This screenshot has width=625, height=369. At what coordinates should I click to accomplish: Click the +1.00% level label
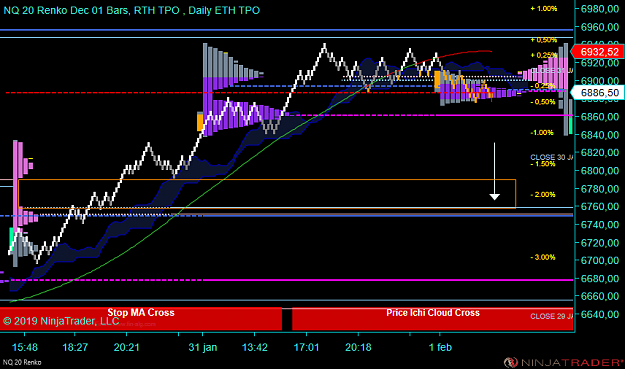click(544, 8)
